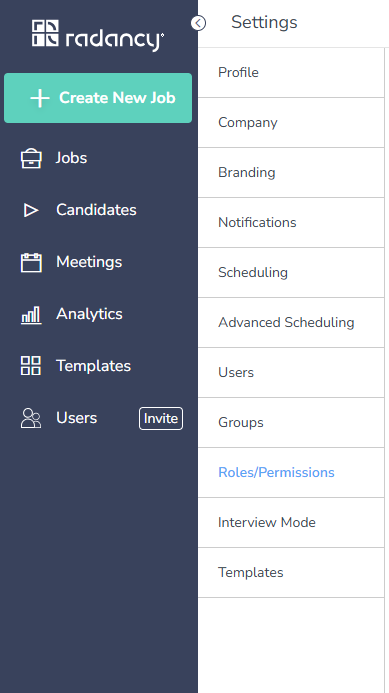Select Company in the Settings list
389x693 pixels.
(291, 122)
